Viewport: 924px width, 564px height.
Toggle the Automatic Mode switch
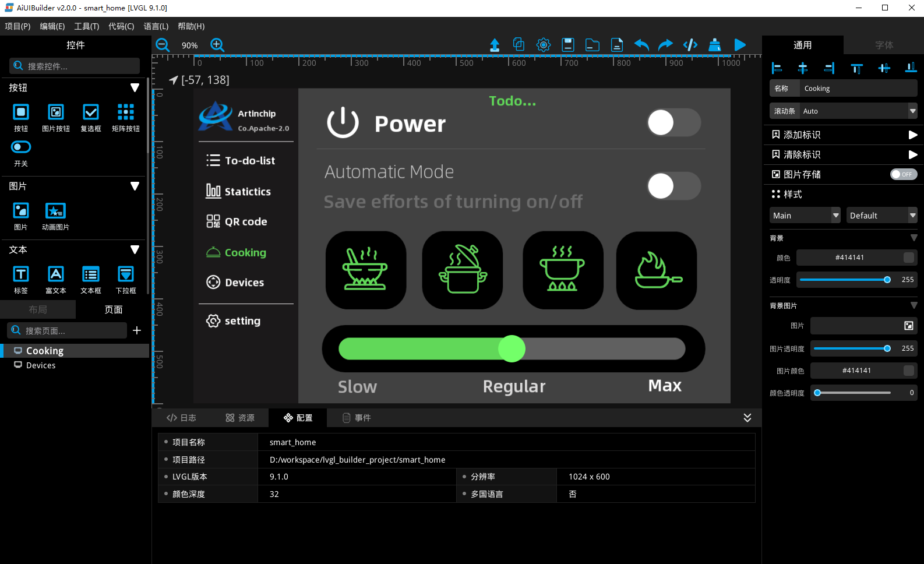pyautogui.click(x=673, y=186)
